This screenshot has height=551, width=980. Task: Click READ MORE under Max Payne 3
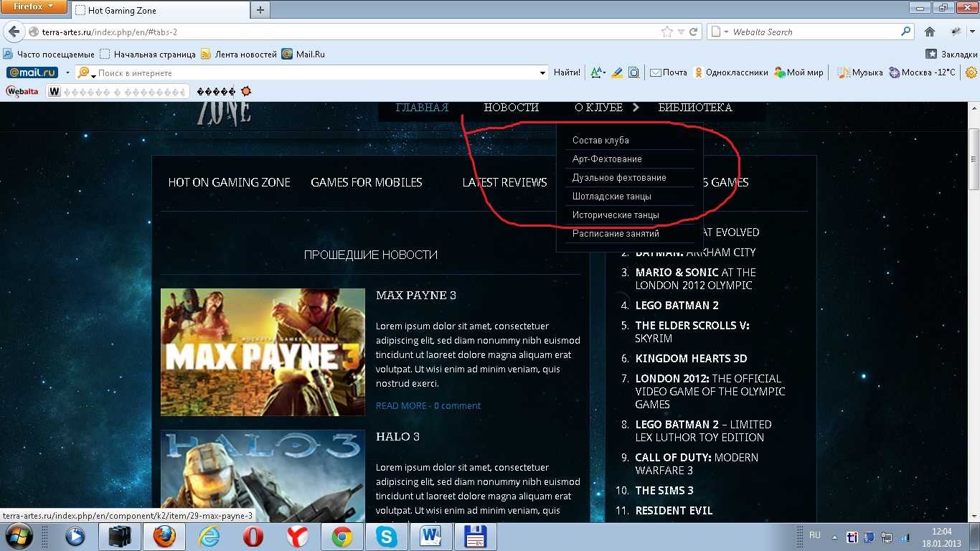[x=401, y=405]
